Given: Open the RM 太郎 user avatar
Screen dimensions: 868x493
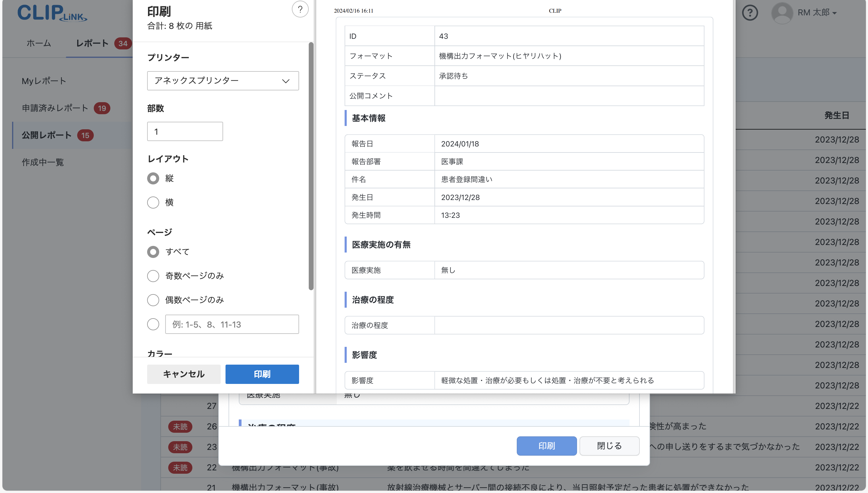Looking at the screenshot, I should (783, 13).
